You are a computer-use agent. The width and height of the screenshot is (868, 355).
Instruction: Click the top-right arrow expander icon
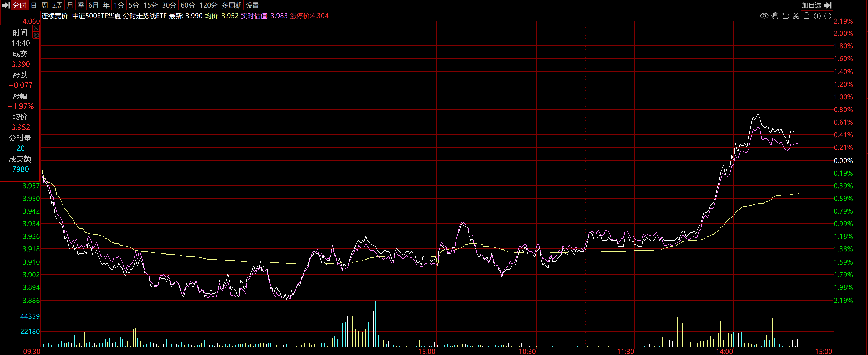828,5
